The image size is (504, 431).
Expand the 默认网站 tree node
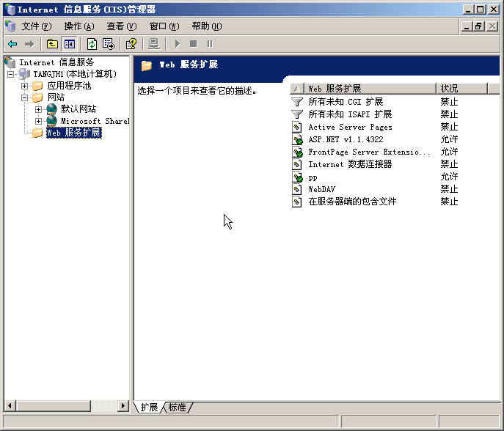(x=38, y=109)
